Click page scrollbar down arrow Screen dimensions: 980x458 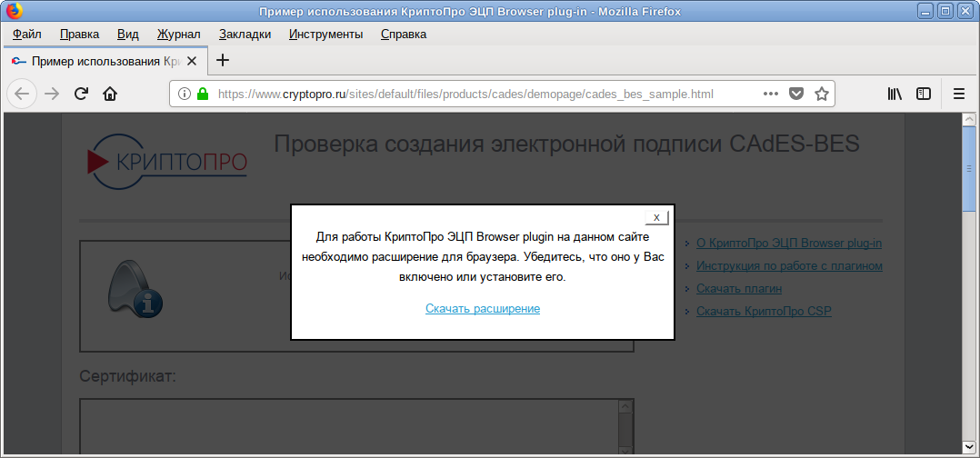click(x=969, y=446)
